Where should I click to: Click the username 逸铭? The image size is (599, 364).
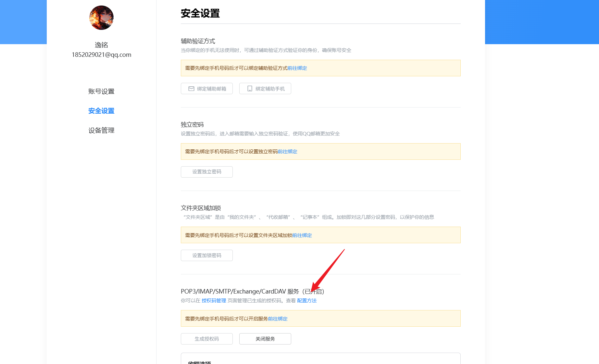pyautogui.click(x=101, y=45)
